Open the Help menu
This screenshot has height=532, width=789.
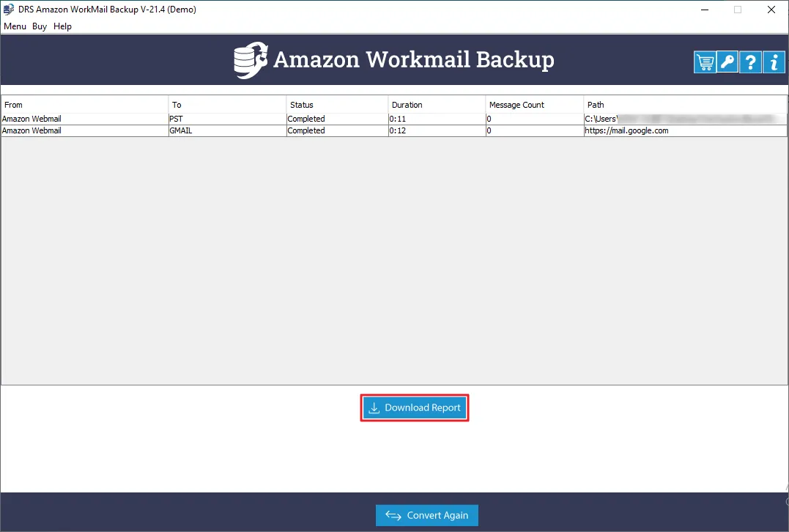coord(62,26)
